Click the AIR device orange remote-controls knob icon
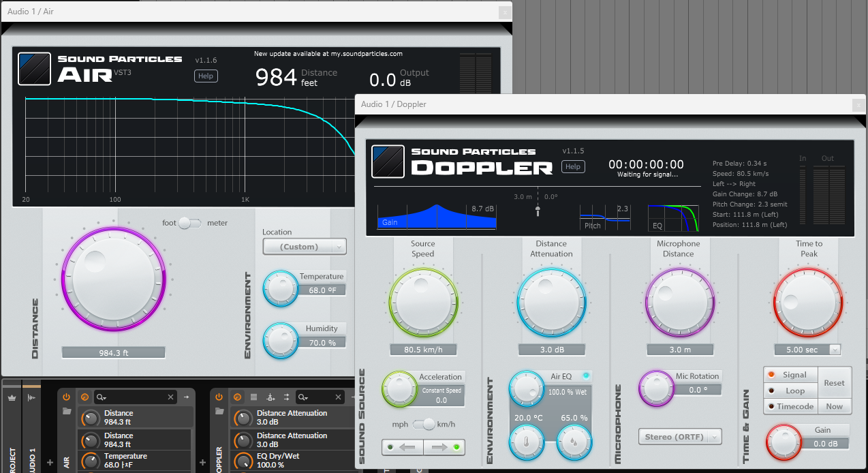 [84, 397]
